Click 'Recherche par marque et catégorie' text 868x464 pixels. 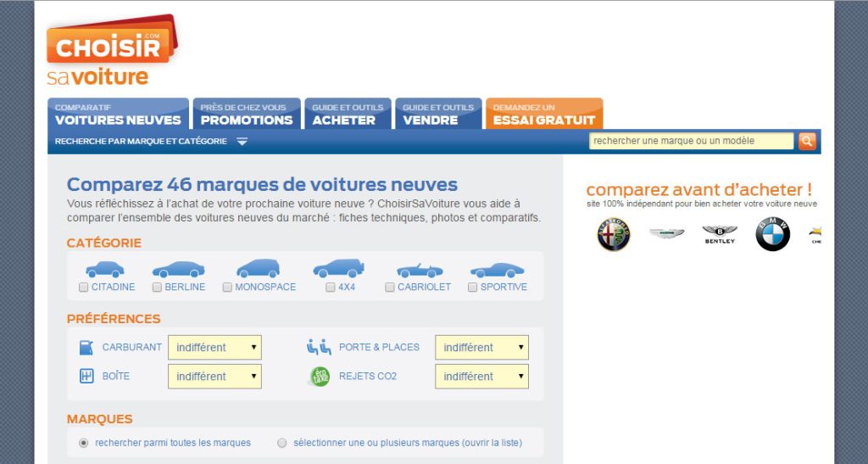pos(142,141)
